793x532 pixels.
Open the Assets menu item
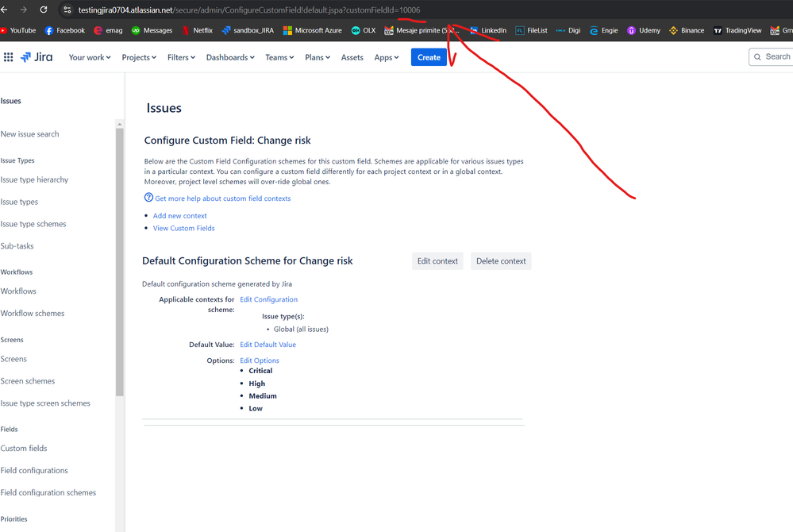(x=352, y=58)
